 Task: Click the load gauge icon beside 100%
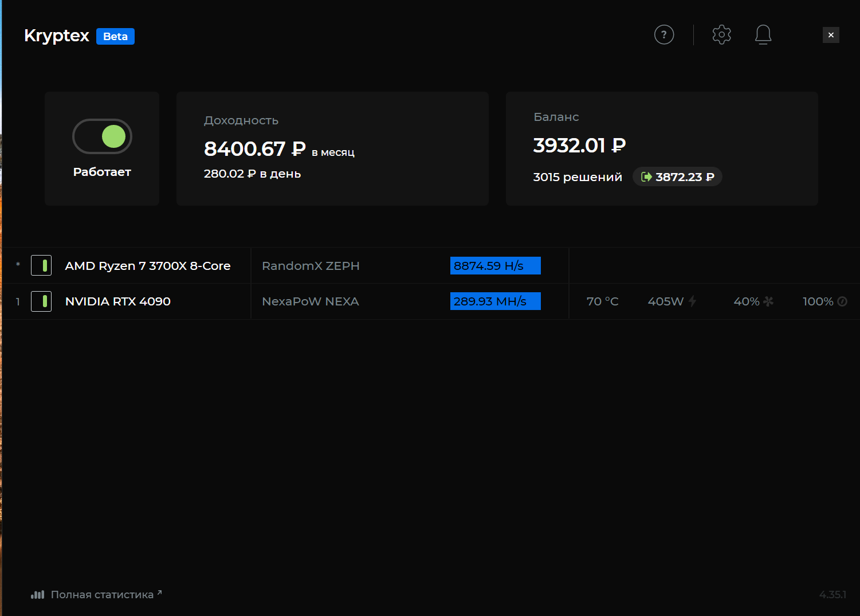tap(842, 301)
